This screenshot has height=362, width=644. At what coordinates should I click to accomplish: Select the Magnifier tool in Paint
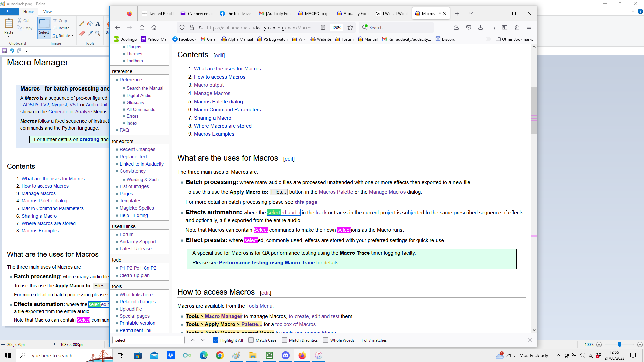pyautogui.click(x=98, y=33)
